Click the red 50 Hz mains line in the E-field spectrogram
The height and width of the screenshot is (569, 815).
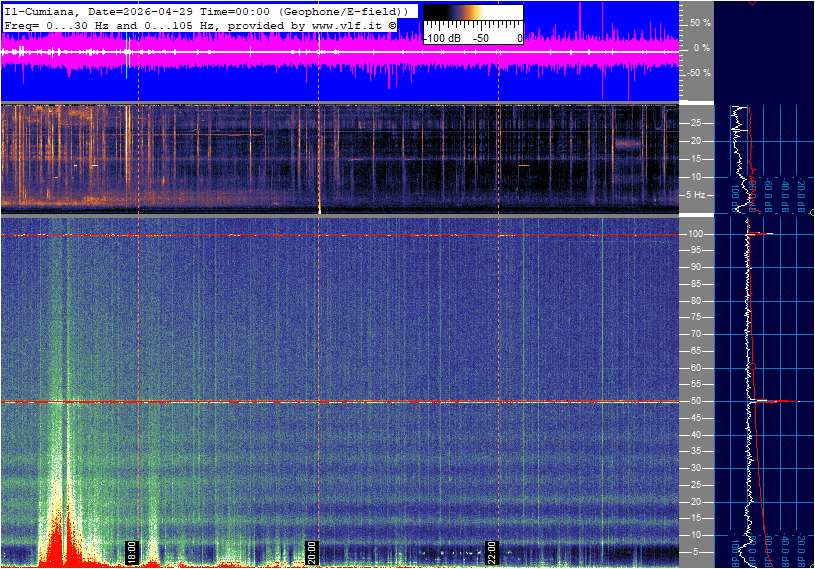(340, 402)
